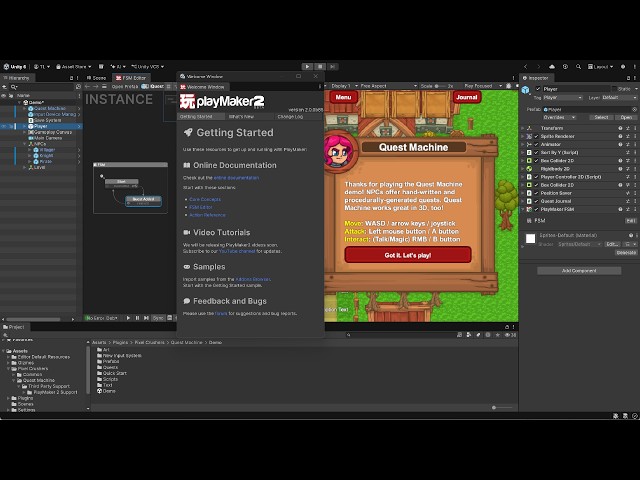The height and width of the screenshot is (480, 640).
Task: Click the prefab Open button
Action: (626, 118)
